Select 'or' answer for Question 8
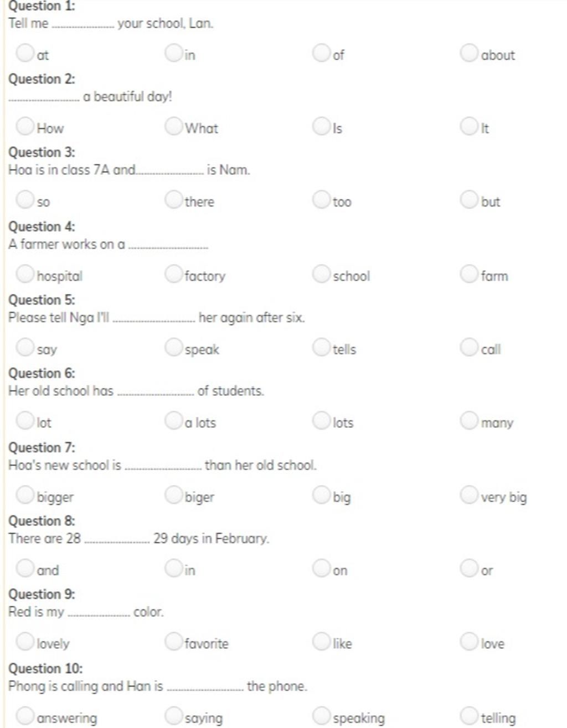The width and height of the screenshot is (567, 728). click(x=469, y=568)
